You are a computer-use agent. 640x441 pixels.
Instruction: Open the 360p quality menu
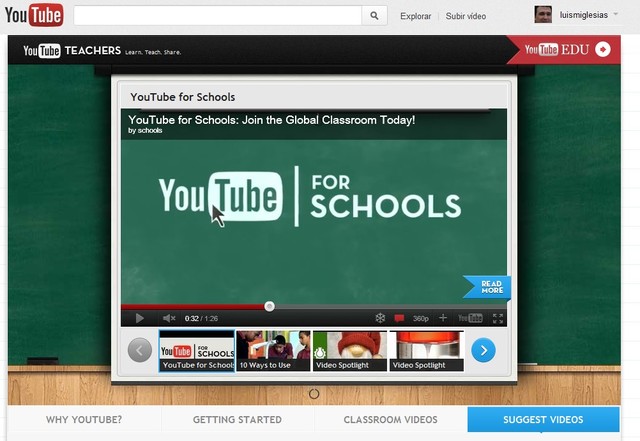[420, 318]
